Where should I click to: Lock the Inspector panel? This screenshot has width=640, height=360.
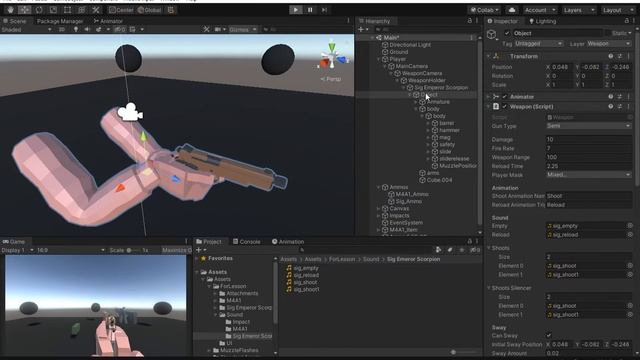click(x=627, y=21)
